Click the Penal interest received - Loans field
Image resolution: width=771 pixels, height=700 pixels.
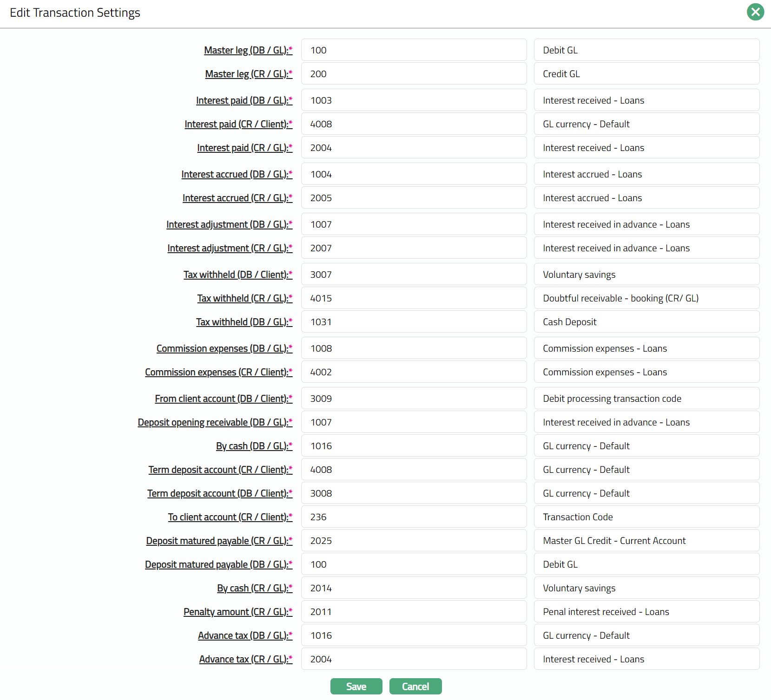coord(646,612)
